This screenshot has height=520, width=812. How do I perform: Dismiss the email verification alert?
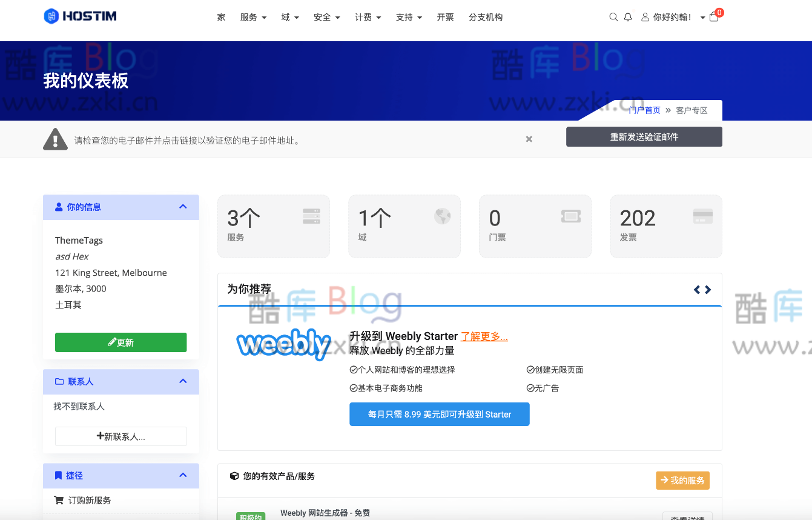(529, 139)
